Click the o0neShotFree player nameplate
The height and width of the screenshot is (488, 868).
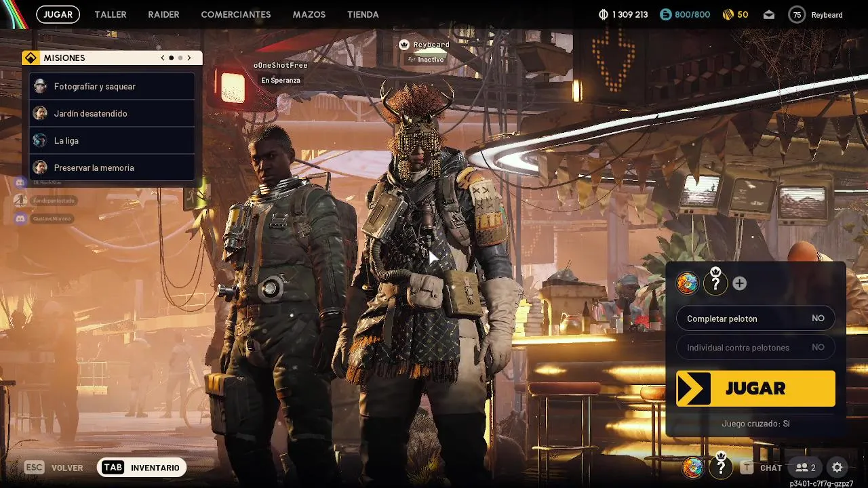(x=281, y=65)
